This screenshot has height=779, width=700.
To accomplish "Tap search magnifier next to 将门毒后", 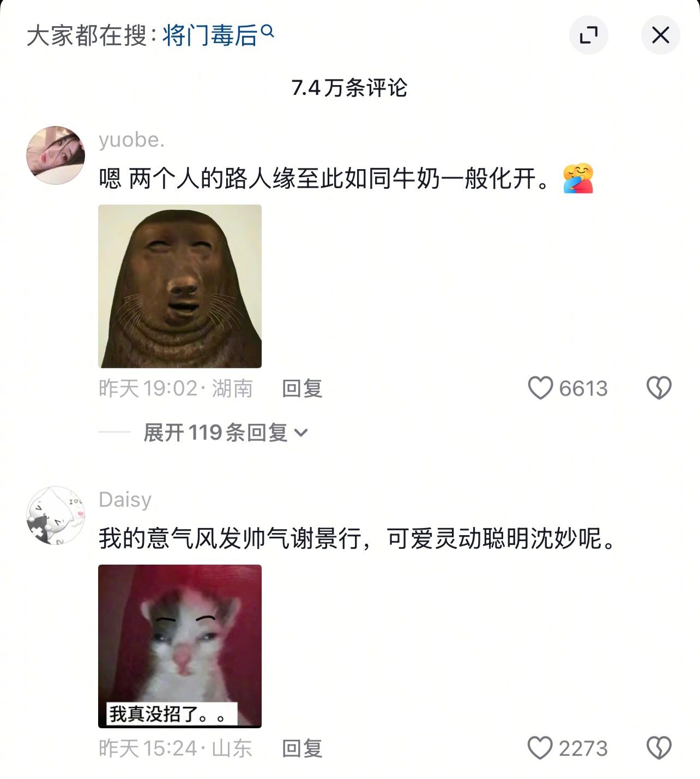I will [x=267, y=31].
